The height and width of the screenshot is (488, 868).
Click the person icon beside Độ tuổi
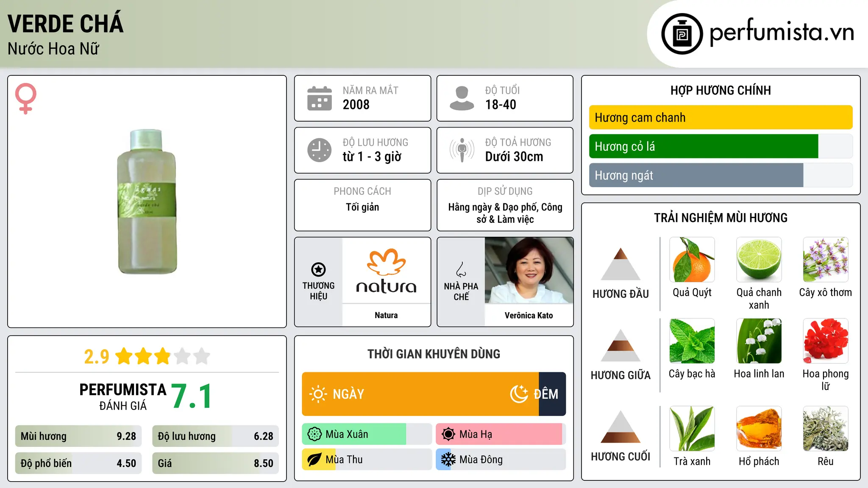click(462, 98)
